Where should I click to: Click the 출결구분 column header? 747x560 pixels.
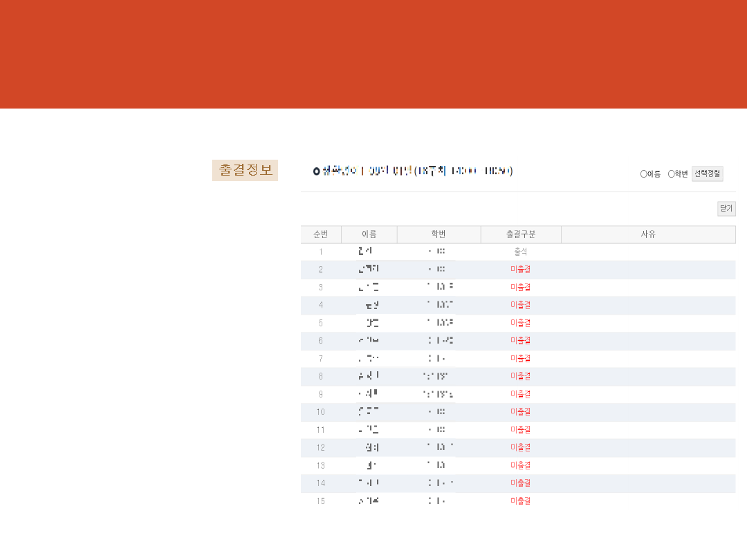tap(520, 234)
